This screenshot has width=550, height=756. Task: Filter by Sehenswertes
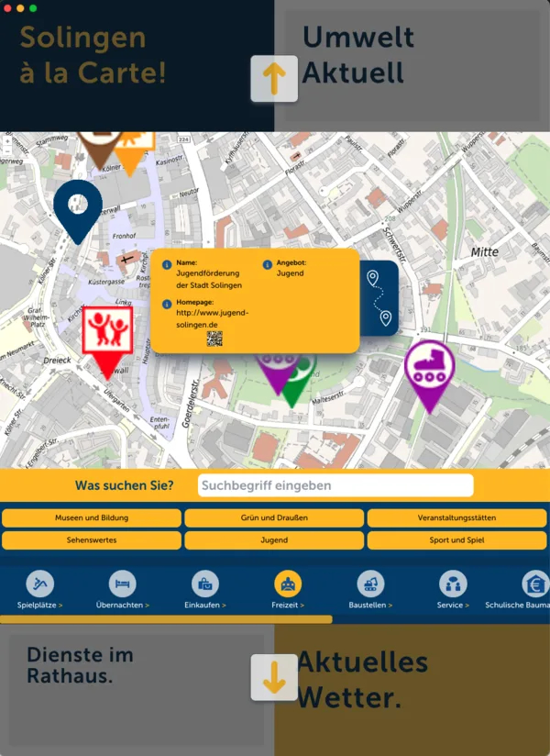click(x=92, y=540)
